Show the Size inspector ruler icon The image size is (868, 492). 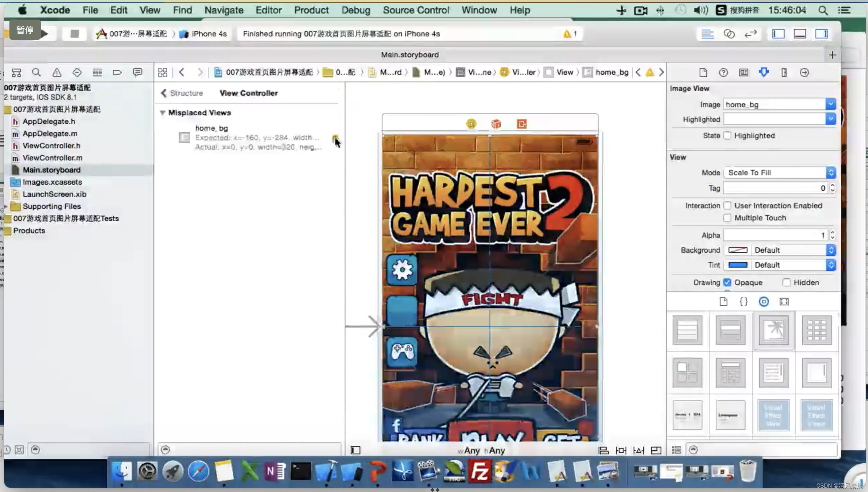pyautogui.click(x=784, y=72)
